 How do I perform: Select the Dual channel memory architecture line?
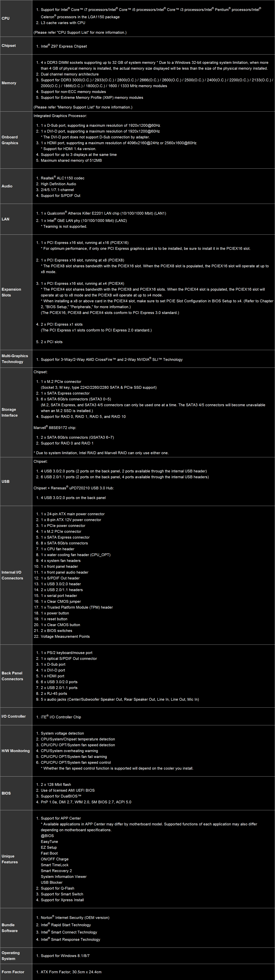coord(70,74)
